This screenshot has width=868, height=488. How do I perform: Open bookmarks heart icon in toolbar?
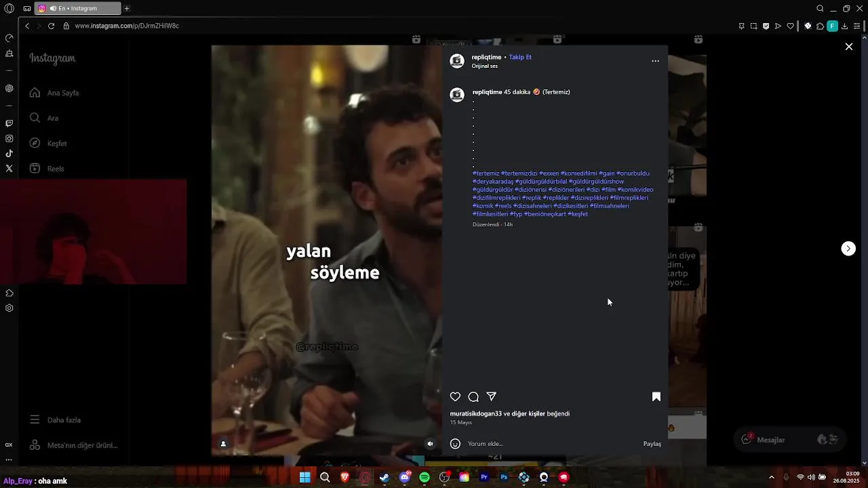click(790, 26)
